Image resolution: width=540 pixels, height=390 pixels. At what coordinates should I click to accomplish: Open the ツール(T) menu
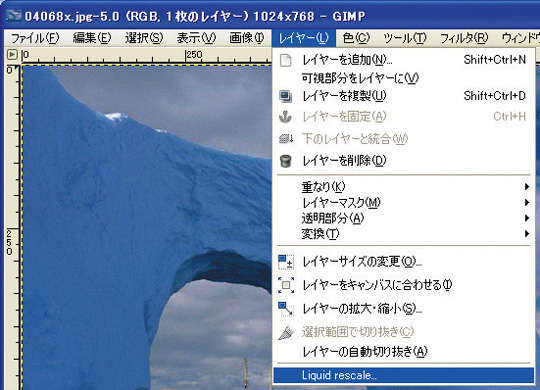pyautogui.click(x=405, y=38)
